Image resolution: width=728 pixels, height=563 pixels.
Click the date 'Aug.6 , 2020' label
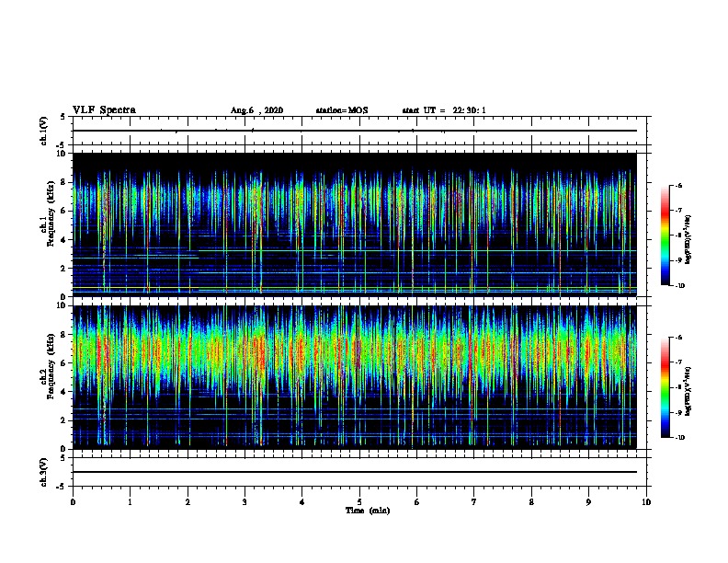(256, 110)
